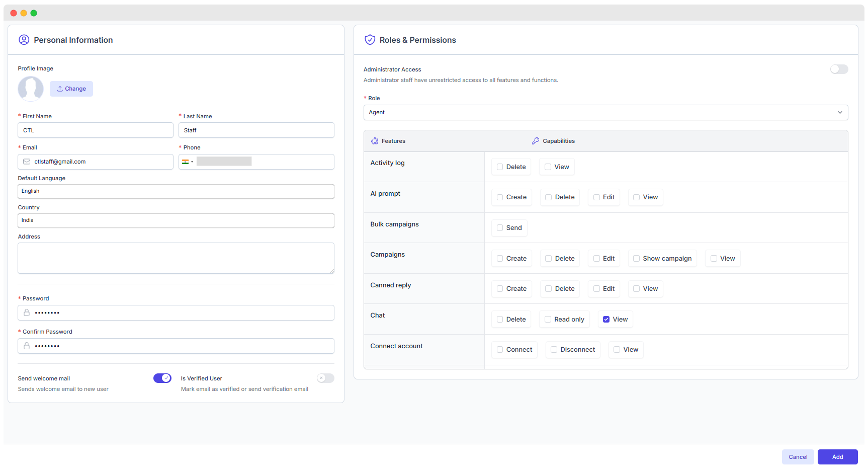Screen dimensions: 868x471
Task: Click the Roles & Permissions shield icon
Action: (370, 40)
